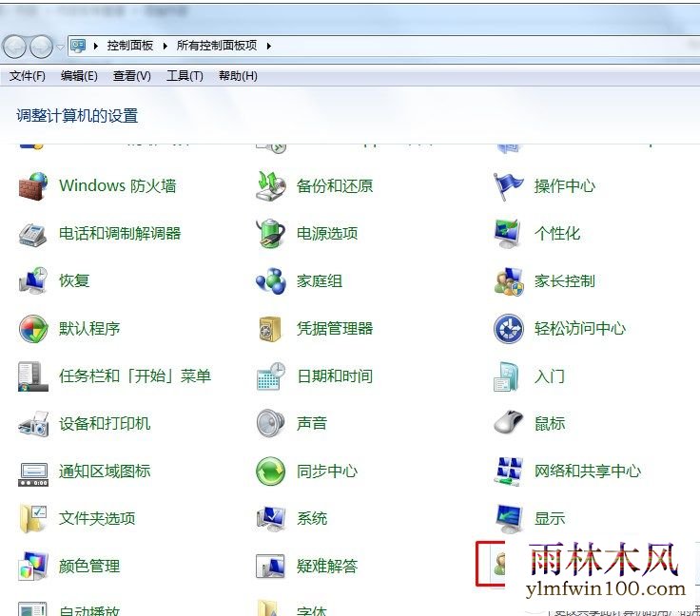Expand the arrow before 控制面板 in address bar
The image size is (700, 616).
(95, 46)
